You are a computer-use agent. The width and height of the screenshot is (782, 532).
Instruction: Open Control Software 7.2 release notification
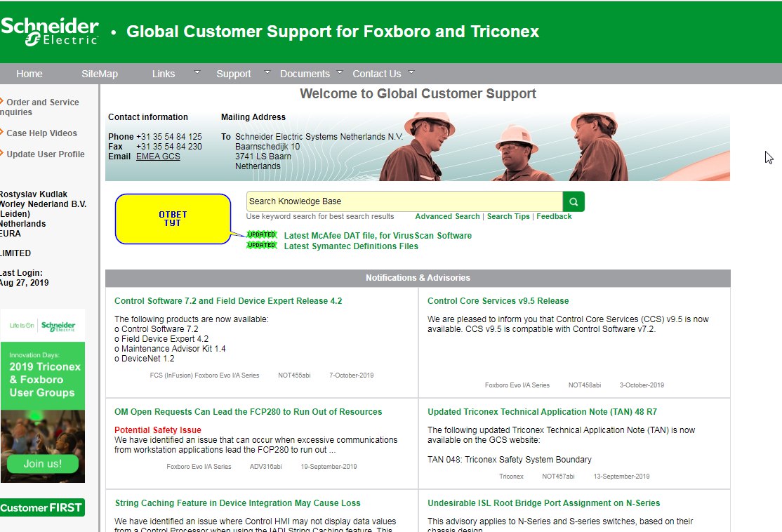(x=228, y=300)
